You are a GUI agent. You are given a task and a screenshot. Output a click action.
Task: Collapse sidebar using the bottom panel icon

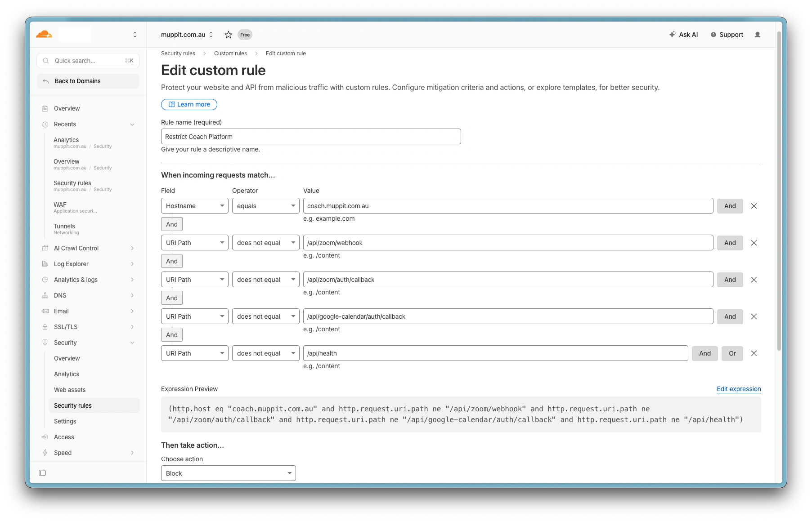coord(42,473)
